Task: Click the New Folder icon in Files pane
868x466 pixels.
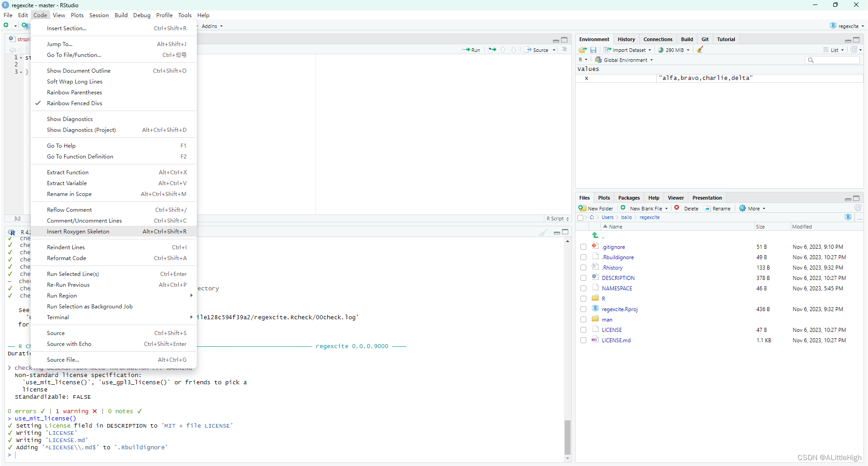Action: (x=582, y=208)
